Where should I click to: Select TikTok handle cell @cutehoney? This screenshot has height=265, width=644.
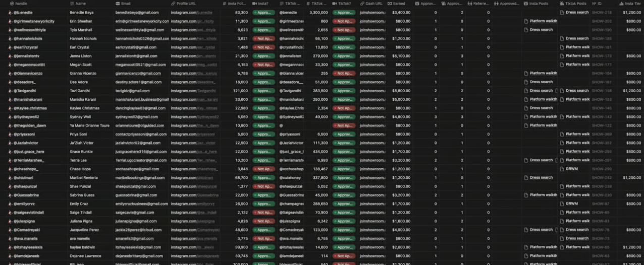tap(290, 177)
